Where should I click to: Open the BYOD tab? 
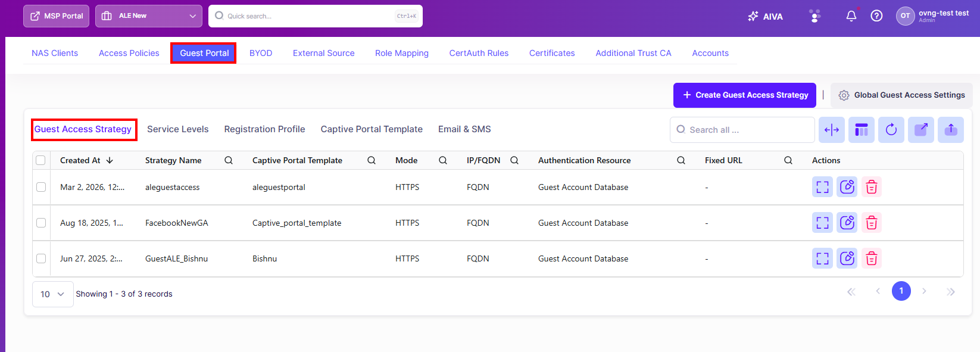(x=261, y=53)
